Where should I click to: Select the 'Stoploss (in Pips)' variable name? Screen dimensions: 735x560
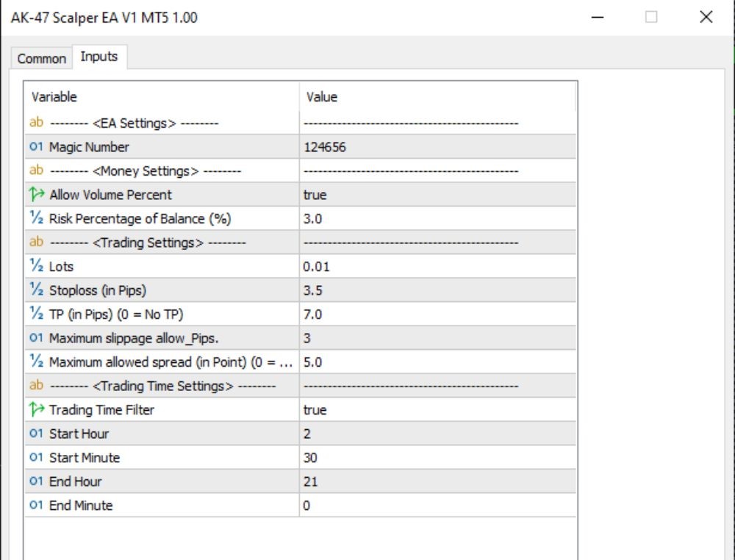click(x=98, y=290)
